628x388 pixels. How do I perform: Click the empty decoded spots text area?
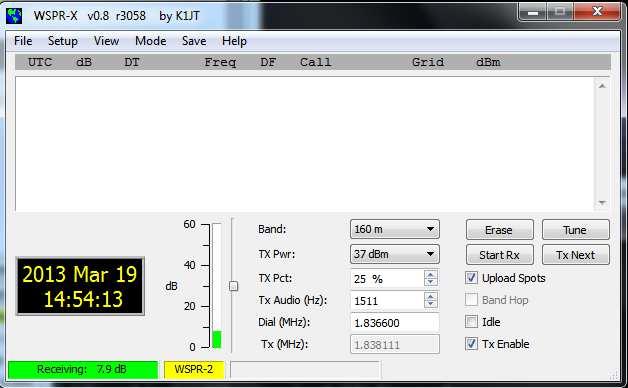(x=304, y=144)
